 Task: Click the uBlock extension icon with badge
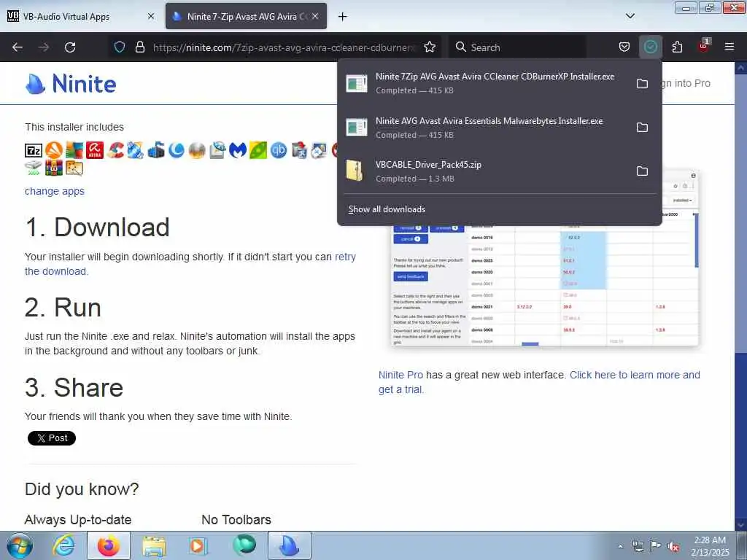703,46
